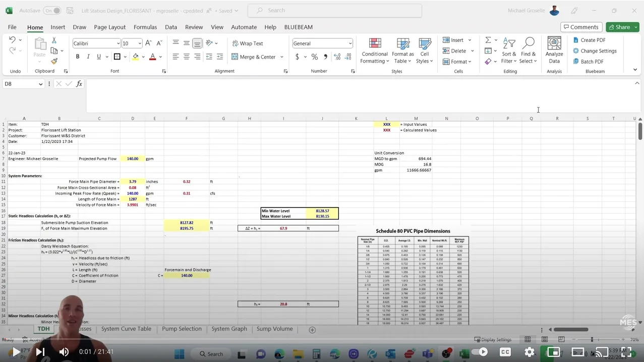Toggle the AutoSave switch
Viewport: 644px width, 362px height.
(52, 11)
